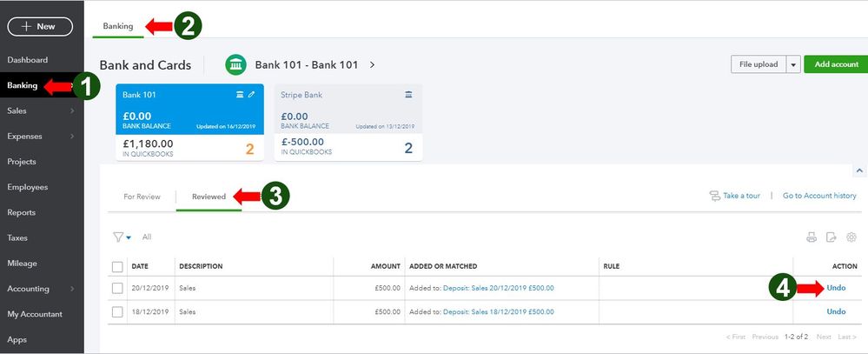Click the export icon above the table
The image size is (868, 354).
[x=832, y=237]
